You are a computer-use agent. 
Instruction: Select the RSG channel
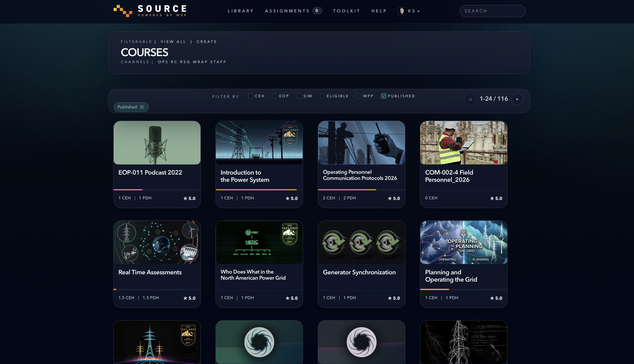(185, 62)
